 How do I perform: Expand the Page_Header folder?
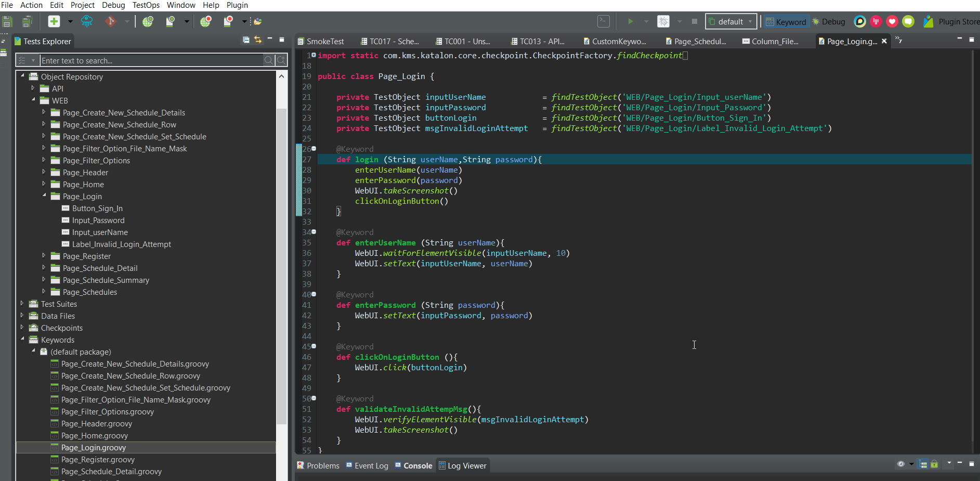44,172
